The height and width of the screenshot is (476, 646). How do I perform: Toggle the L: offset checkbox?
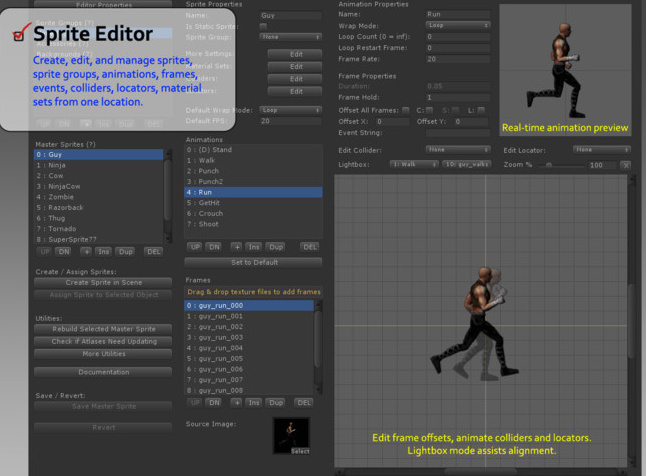(x=481, y=110)
